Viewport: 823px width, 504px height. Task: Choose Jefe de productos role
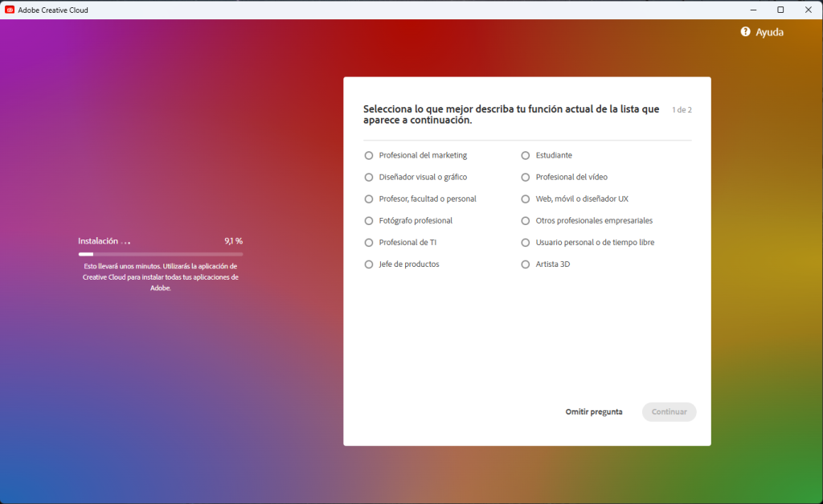point(369,264)
